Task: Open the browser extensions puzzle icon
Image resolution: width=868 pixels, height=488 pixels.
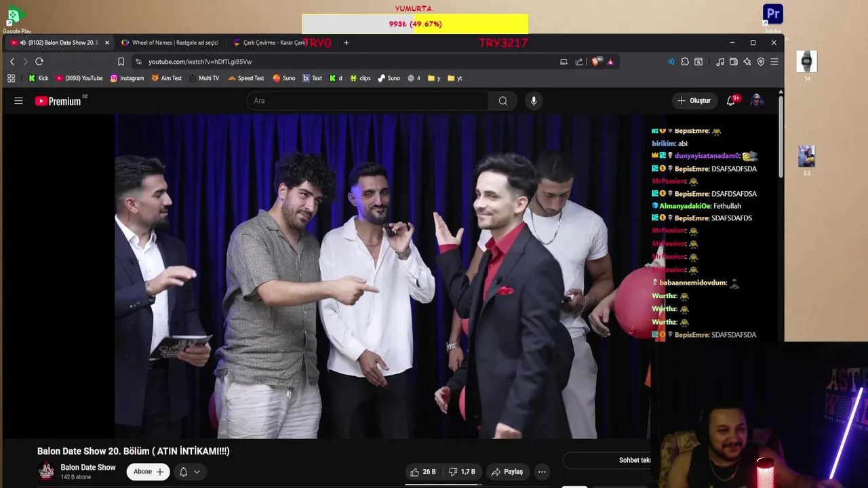Action: [x=685, y=62]
